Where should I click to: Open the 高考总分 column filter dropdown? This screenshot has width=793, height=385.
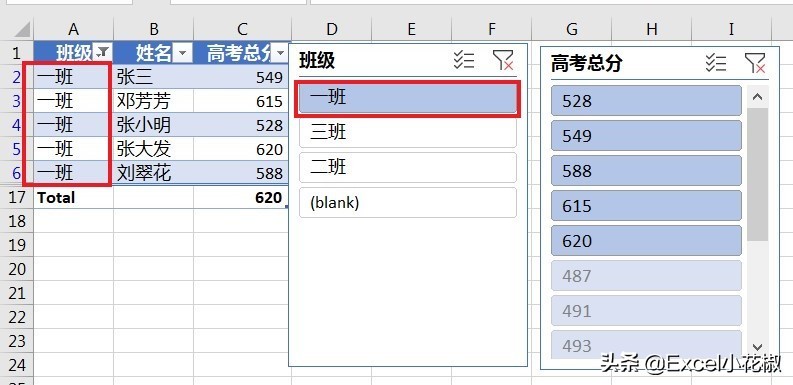[x=281, y=52]
